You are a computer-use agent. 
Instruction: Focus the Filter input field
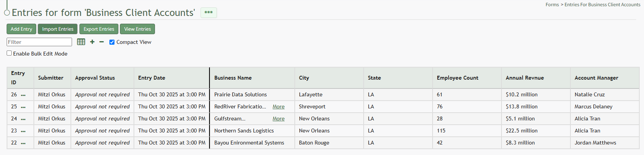pyautogui.click(x=39, y=42)
